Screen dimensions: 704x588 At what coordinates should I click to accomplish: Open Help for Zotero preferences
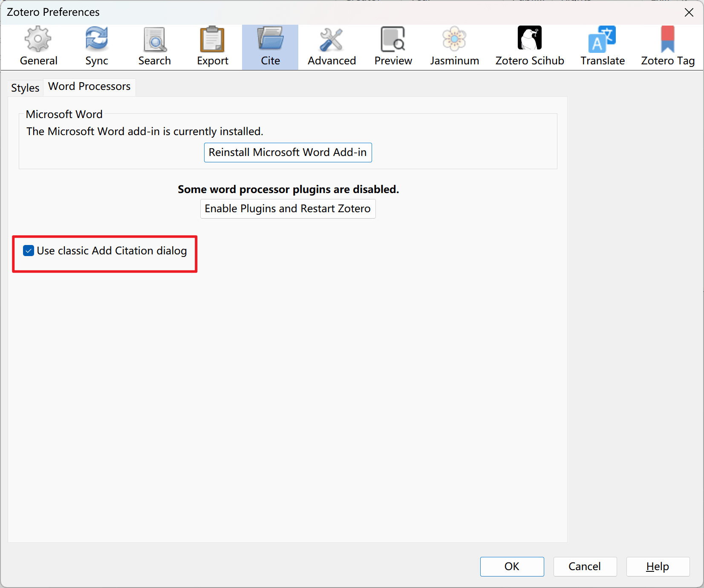pos(658,566)
